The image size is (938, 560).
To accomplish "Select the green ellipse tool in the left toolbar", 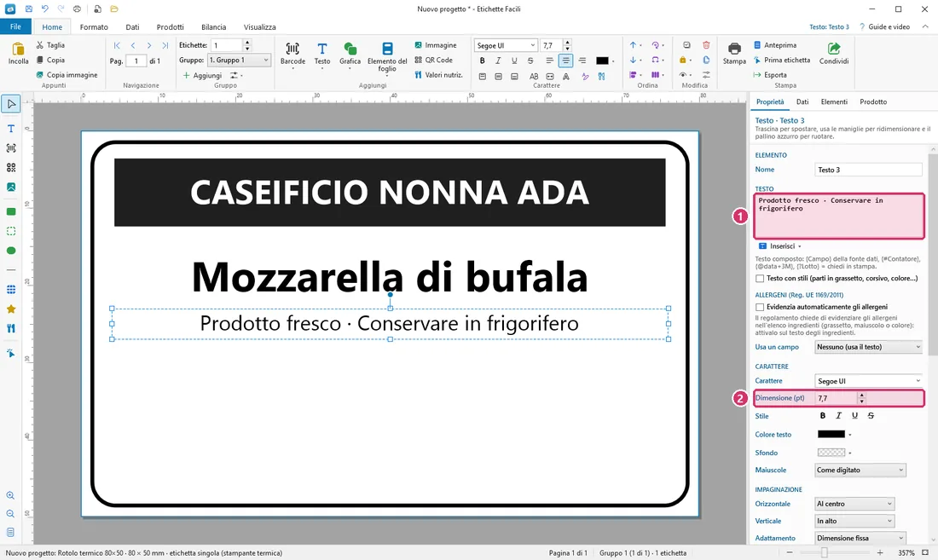I will click(11, 251).
